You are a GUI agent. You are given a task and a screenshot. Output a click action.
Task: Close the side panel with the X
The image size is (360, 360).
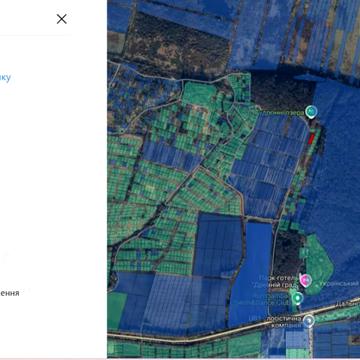click(62, 19)
